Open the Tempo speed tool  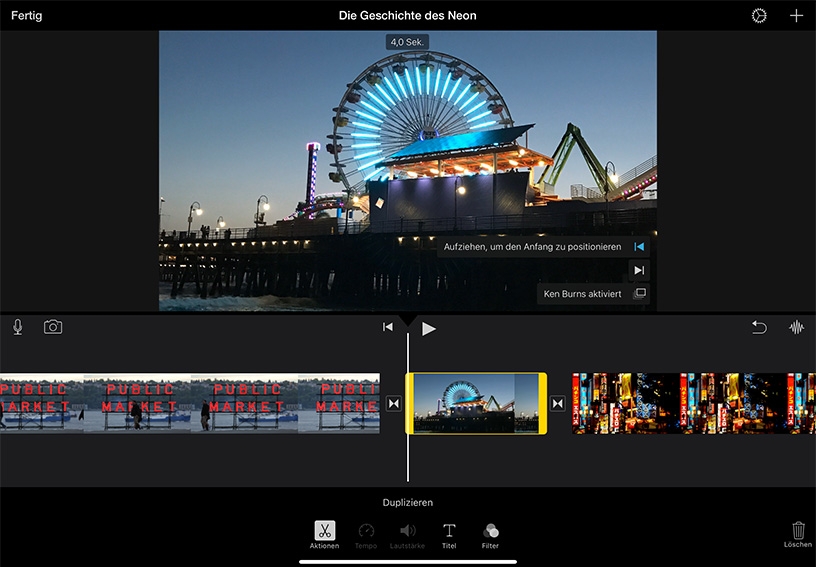pyautogui.click(x=366, y=536)
